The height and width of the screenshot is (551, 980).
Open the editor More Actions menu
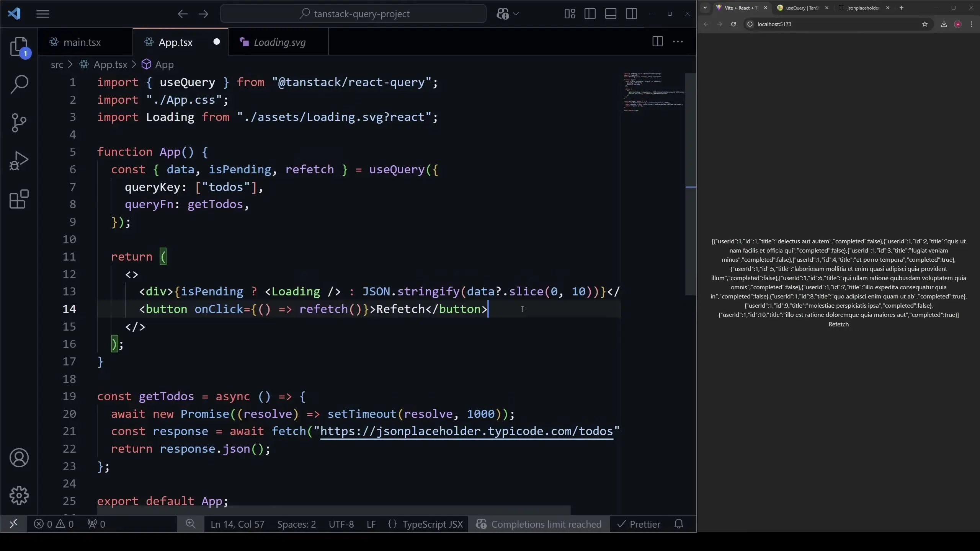tap(678, 41)
